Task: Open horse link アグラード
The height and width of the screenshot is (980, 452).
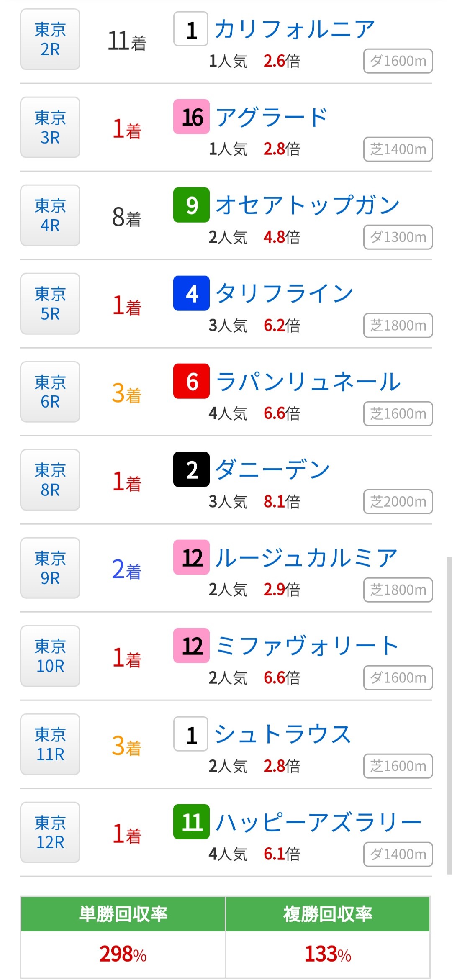Action: 271,117
